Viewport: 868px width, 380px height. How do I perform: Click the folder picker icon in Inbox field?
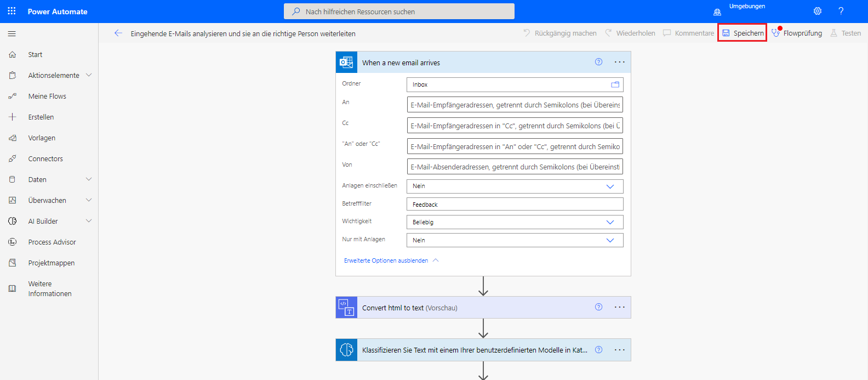pos(615,84)
